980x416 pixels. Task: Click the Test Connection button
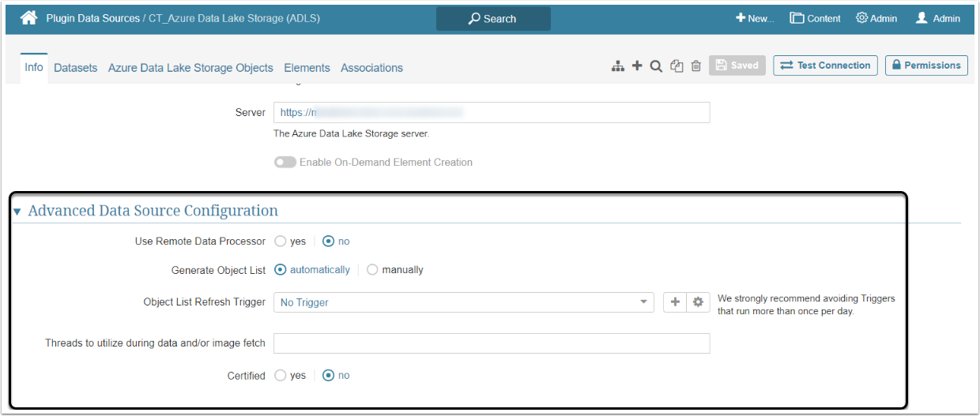(x=826, y=66)
